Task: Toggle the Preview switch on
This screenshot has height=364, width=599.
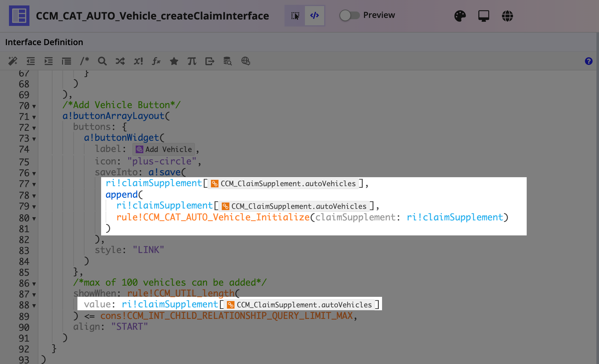Action: (x=349, y=15)
